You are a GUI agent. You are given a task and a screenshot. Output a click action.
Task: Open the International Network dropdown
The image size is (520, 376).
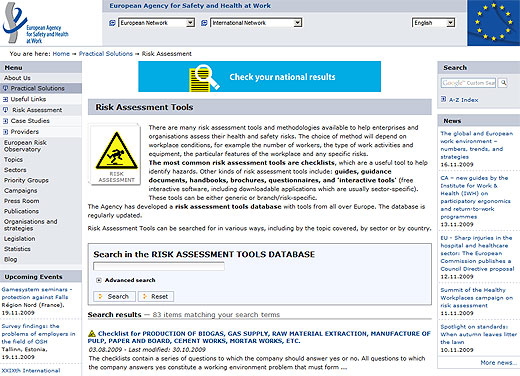(256, 23)
